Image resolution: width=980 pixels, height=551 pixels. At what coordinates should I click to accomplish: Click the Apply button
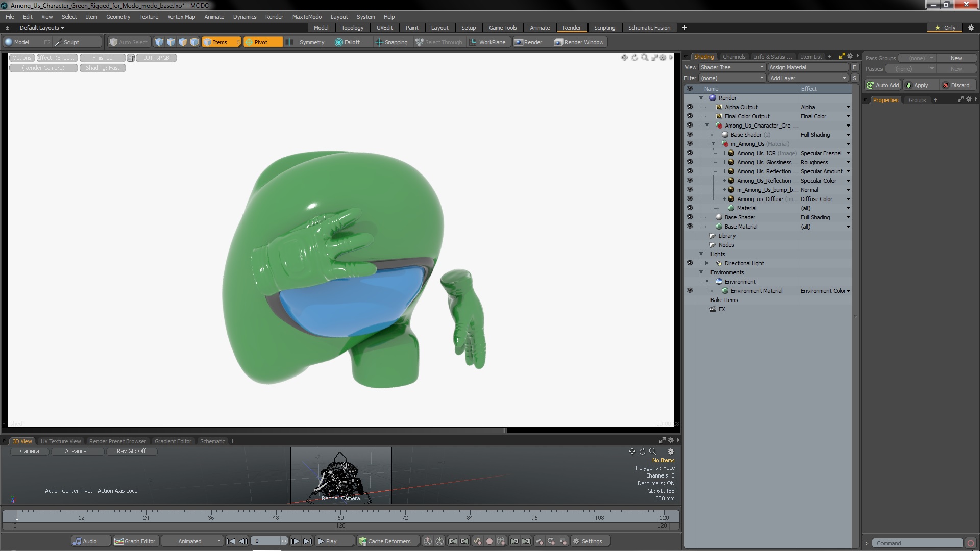click(x=921, y=85)
